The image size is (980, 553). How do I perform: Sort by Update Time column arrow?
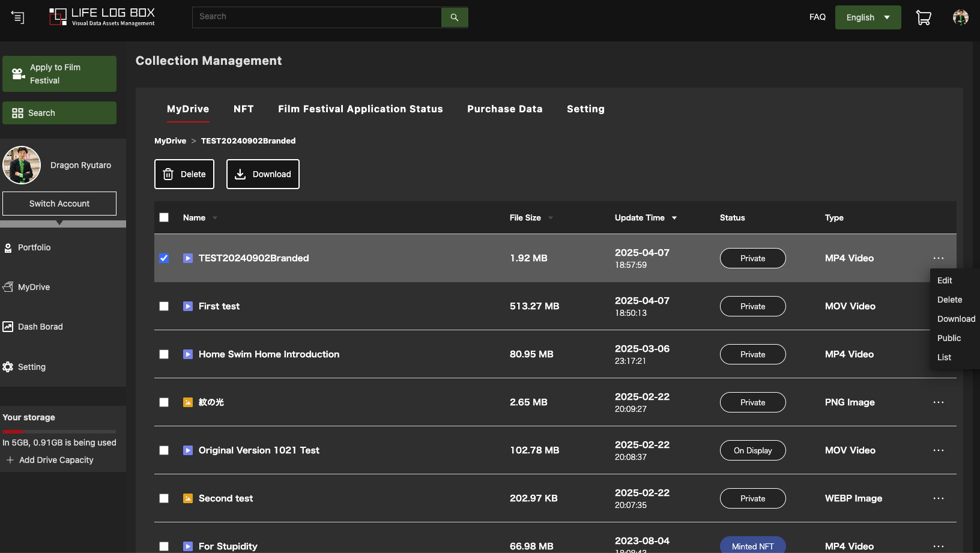[674, 218]
